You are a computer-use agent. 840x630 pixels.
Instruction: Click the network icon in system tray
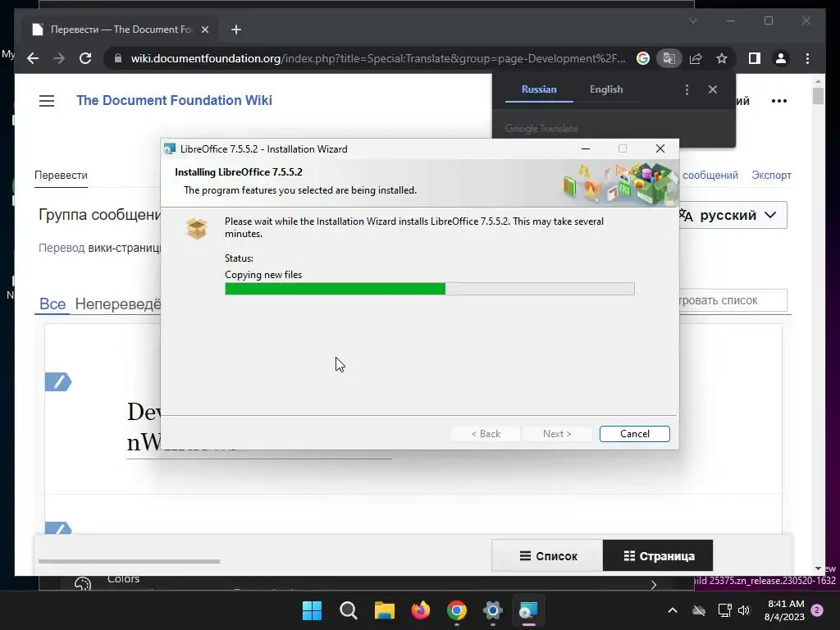point(724,610)
